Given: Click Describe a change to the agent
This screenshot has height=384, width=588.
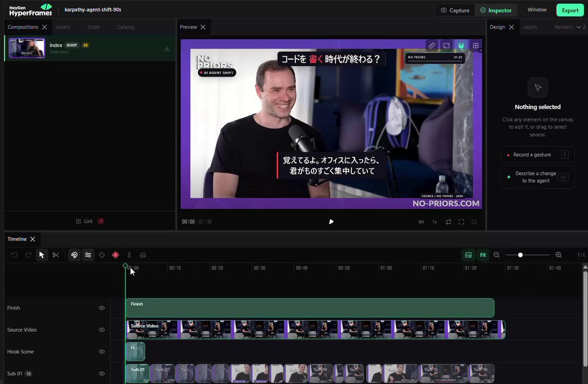Looking at the screenshot, I should [x=537, y=177].
